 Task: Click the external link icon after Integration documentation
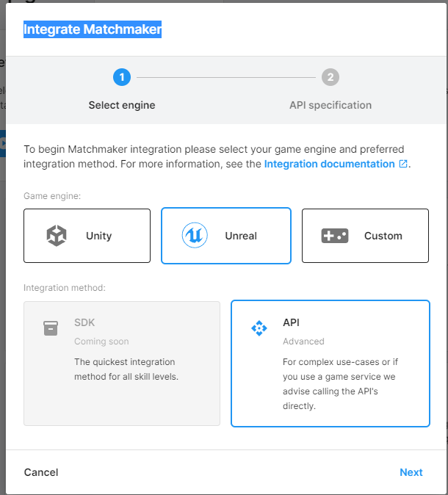403,164
